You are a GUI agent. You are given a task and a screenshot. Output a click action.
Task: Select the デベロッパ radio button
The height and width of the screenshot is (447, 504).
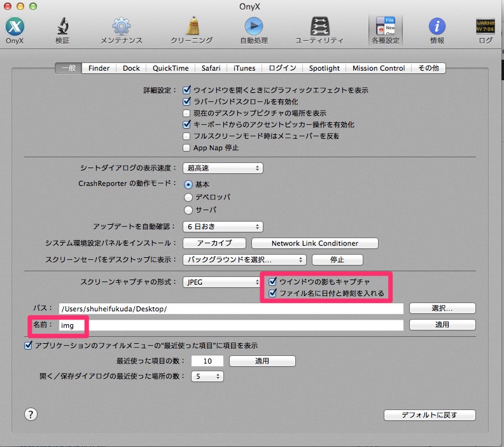pyautogui.click(x=188, y=197)
